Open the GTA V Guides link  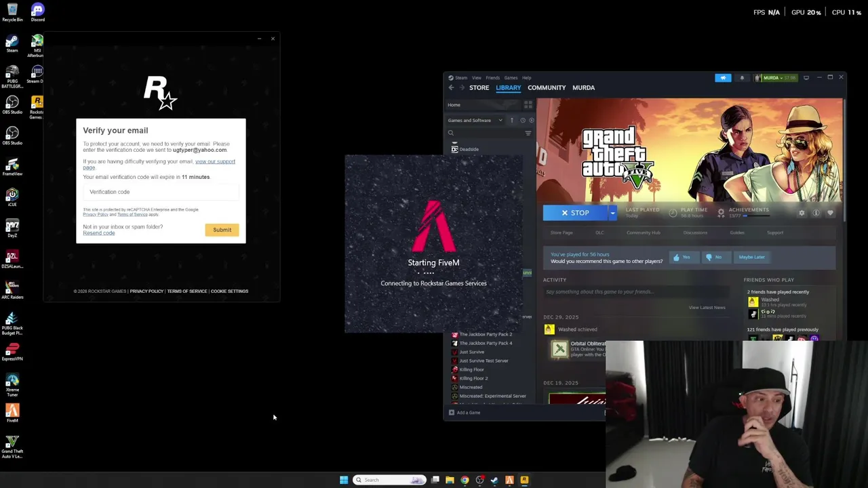pos(737,232)
